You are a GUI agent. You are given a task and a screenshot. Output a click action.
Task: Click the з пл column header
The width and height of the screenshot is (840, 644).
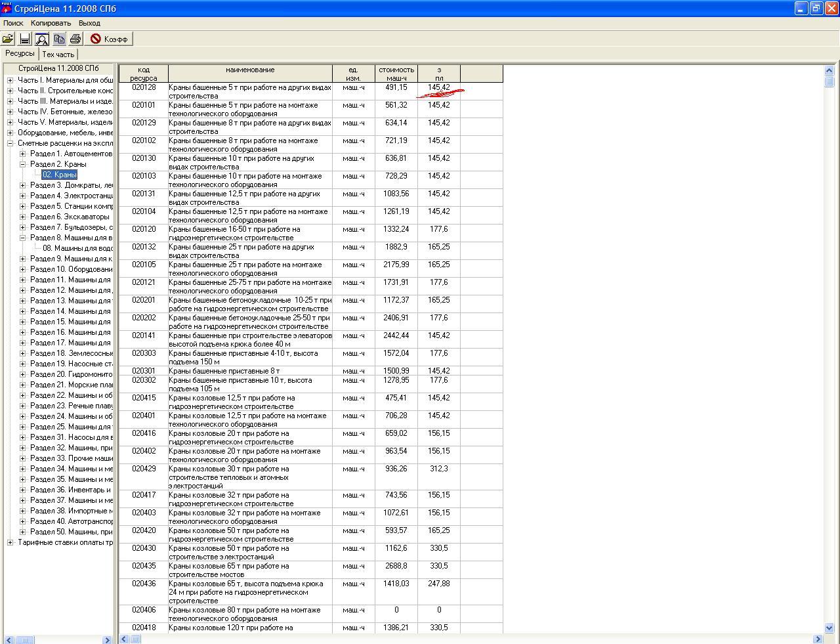click(439, 74)
